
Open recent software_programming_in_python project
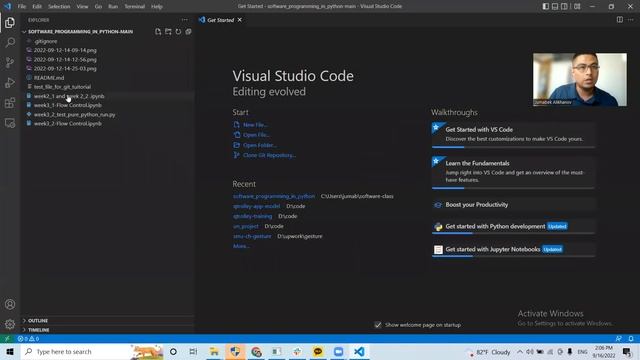pyautogui.click(x=274, y=196)
